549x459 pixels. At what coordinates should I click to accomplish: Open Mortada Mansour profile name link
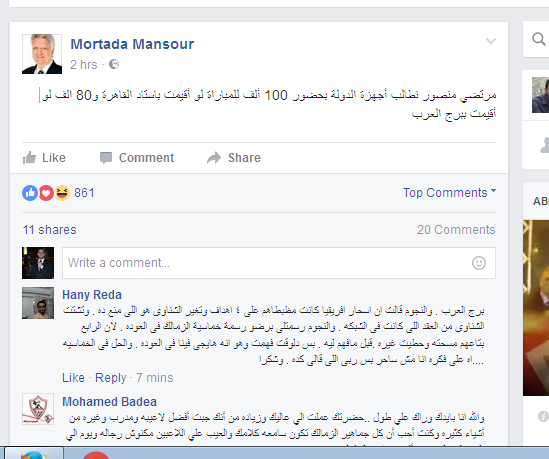pyautogui.click(x=132, y=44)
